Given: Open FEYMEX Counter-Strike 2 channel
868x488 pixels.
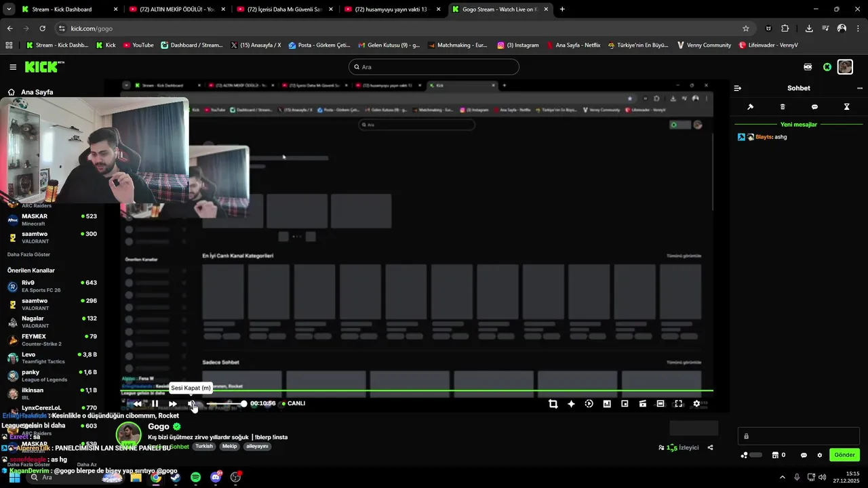Looking at the screenshot, I should tap(52, 340).
